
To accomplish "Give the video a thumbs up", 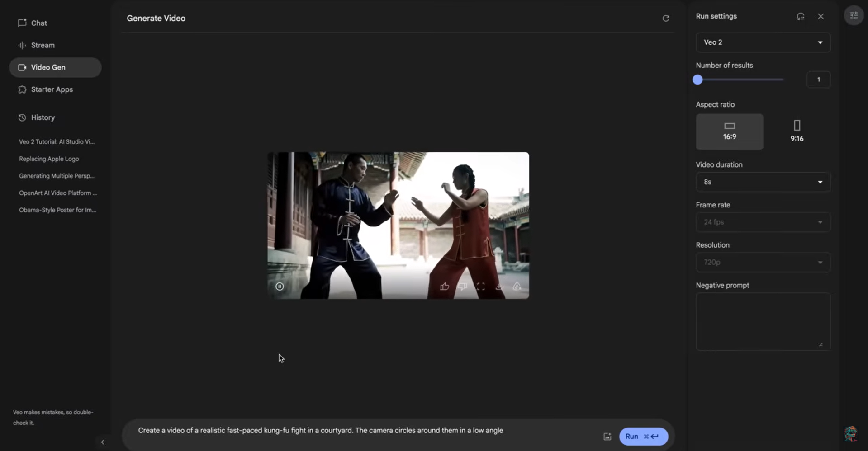I will (445, 286).
